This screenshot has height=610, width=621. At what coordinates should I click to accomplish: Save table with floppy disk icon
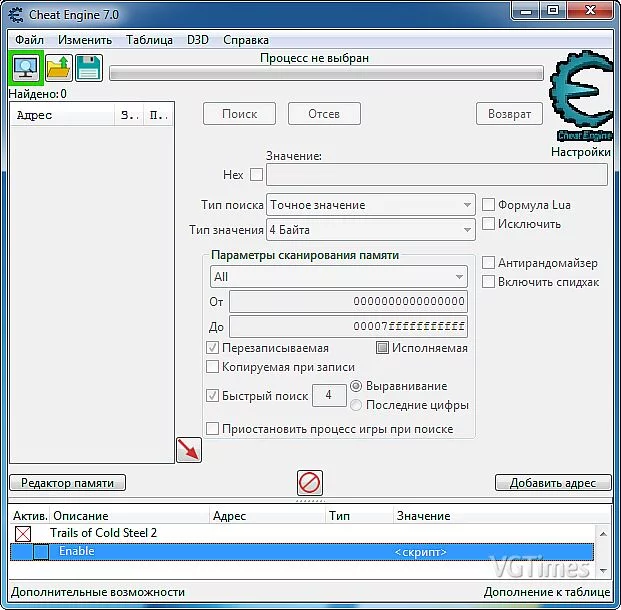(x=89, y=68)
